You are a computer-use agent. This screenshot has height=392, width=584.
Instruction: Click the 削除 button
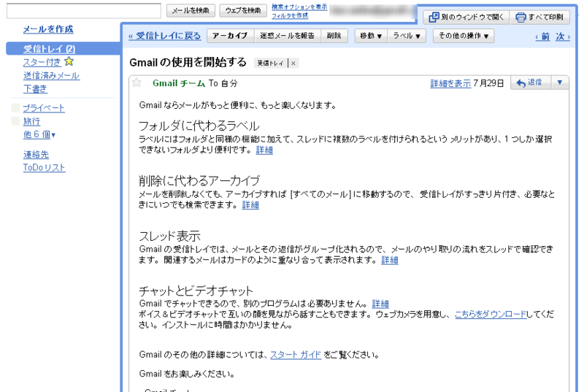point(334,36)
